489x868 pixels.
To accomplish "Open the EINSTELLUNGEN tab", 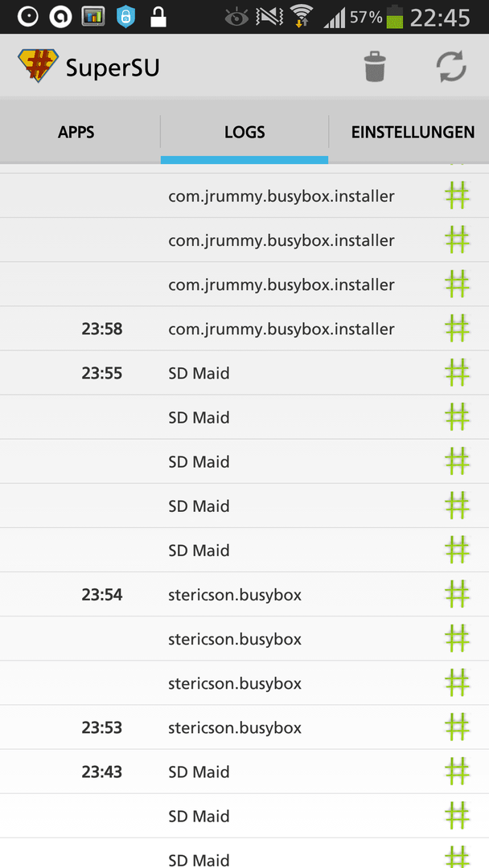I will click(413, 133).
